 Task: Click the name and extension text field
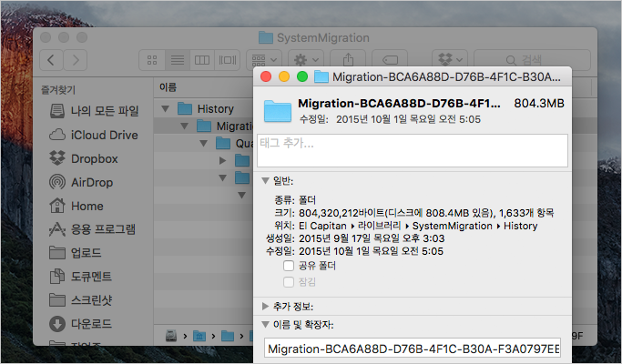pos(413,349)
